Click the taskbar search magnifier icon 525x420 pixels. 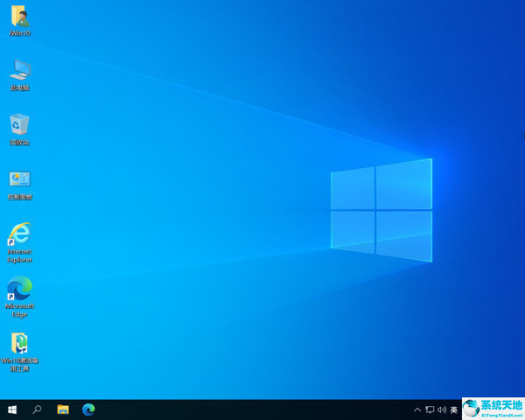[x=38, y=409]
